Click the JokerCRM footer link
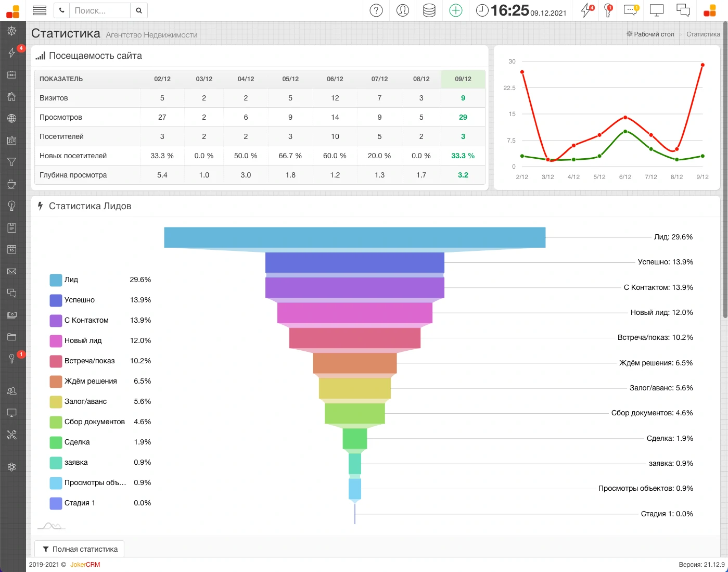Image resolution: width=728 pixels, height=572 pixels. (85, 565)
